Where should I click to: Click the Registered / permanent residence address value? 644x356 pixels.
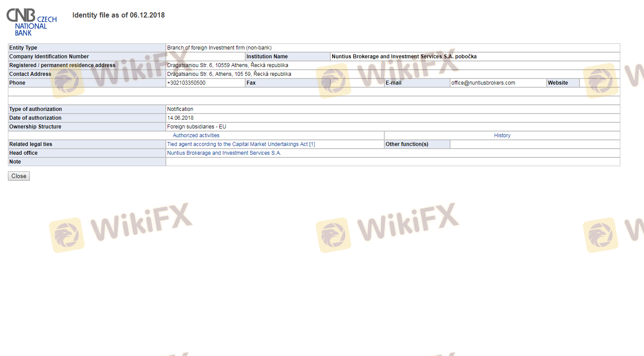tap(227, 65)
